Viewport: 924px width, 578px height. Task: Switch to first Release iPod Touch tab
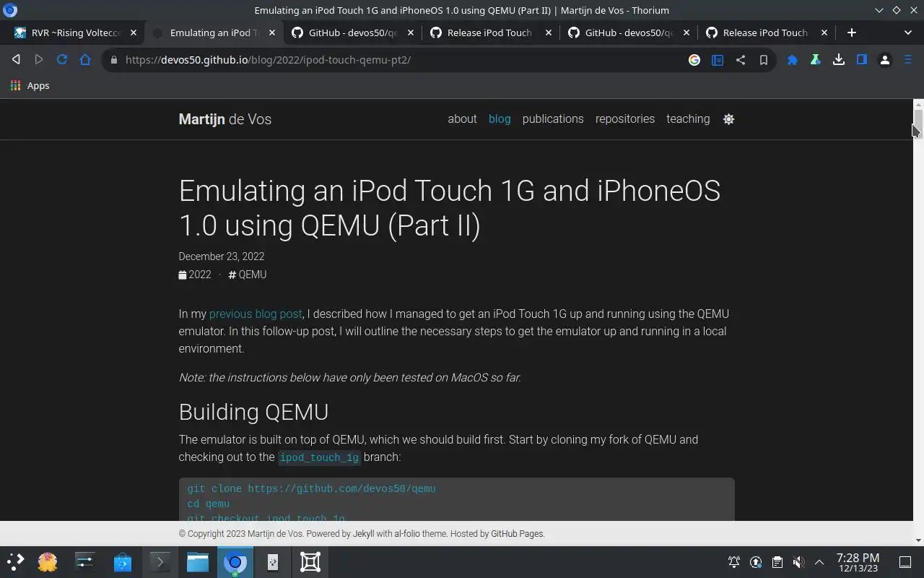click(x=489, y=33)
